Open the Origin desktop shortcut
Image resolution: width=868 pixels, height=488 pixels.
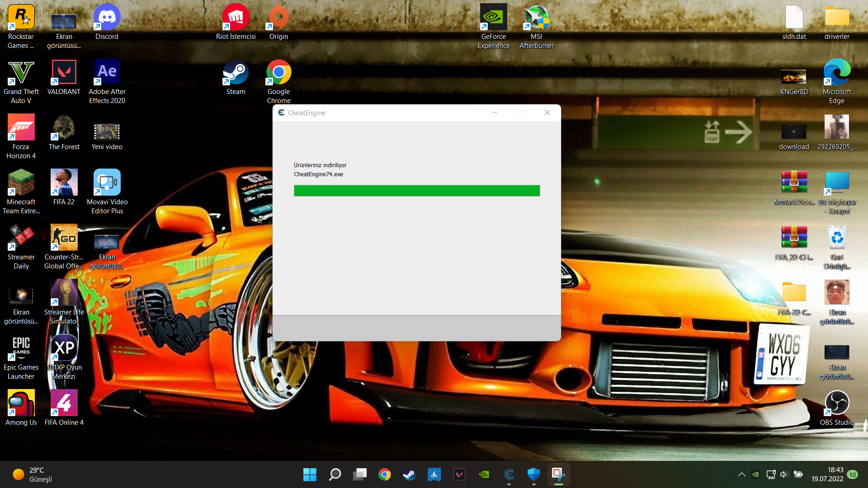tap(278, 18)
